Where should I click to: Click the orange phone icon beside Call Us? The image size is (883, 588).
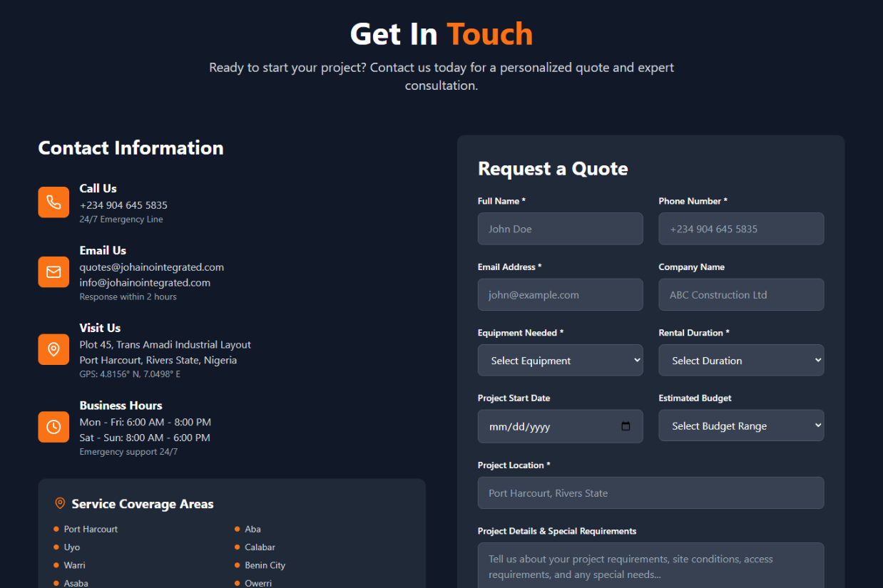tap(53, 202)
